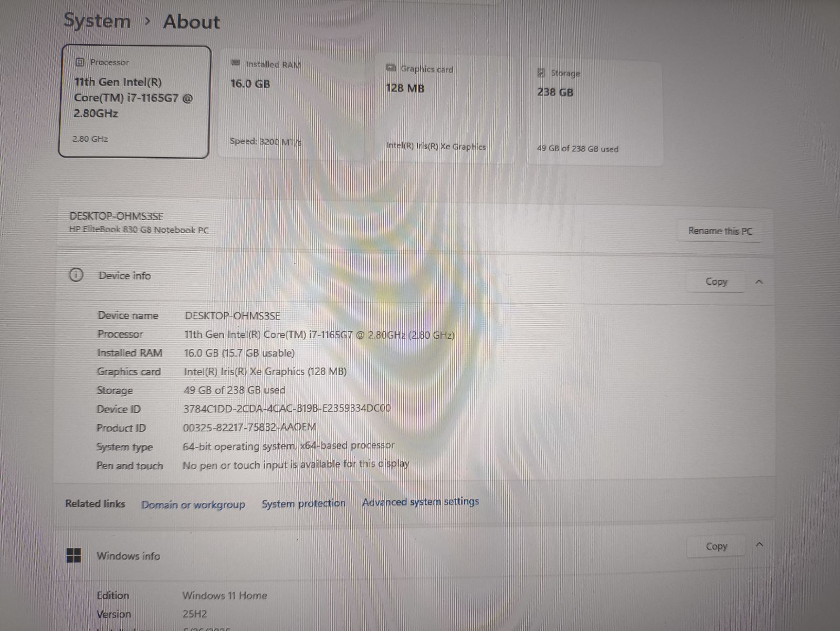The image size is (840, 631).
Task: Click the Processor chip icon
Action: tap(80, 62)
